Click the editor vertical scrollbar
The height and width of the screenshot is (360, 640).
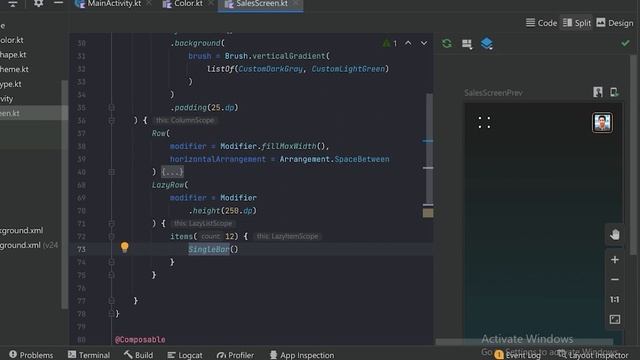click(428, 149)
